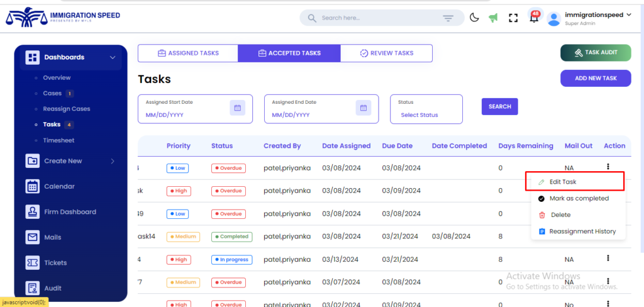
Task: Sort by the Days Remaining column header
Action: click(526, 146)
